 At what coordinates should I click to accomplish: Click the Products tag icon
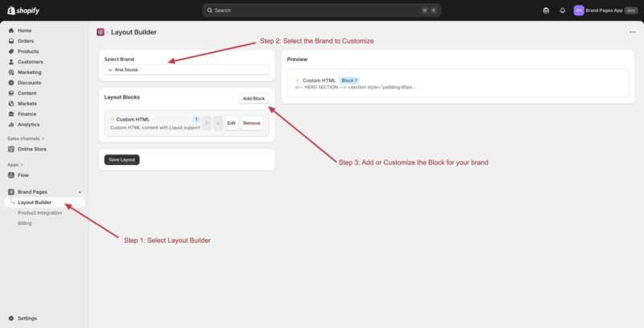11,51
